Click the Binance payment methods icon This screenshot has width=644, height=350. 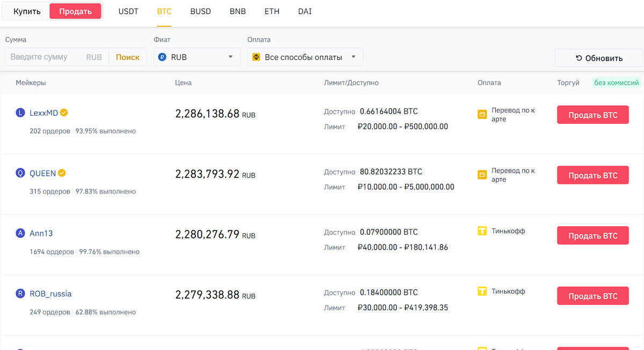(x=257, y=57)
